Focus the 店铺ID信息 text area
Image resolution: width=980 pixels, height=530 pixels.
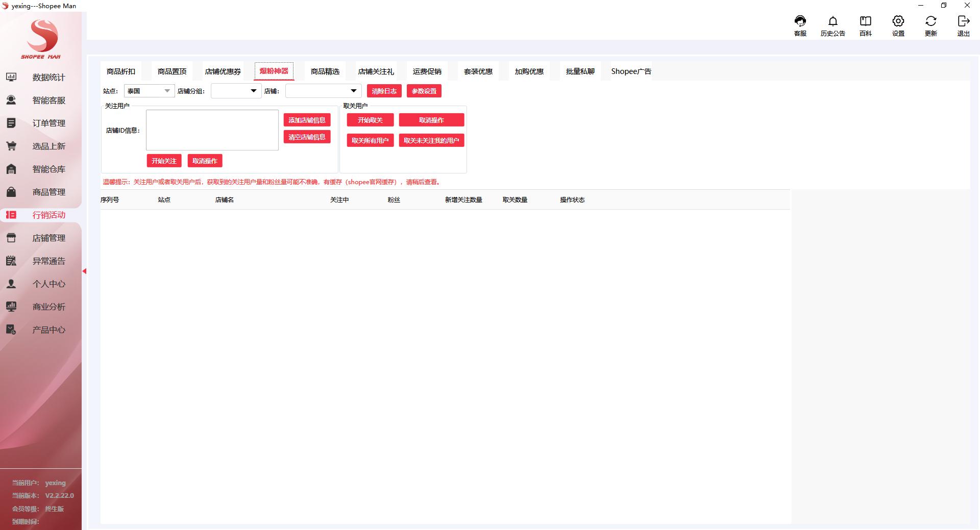212,130
